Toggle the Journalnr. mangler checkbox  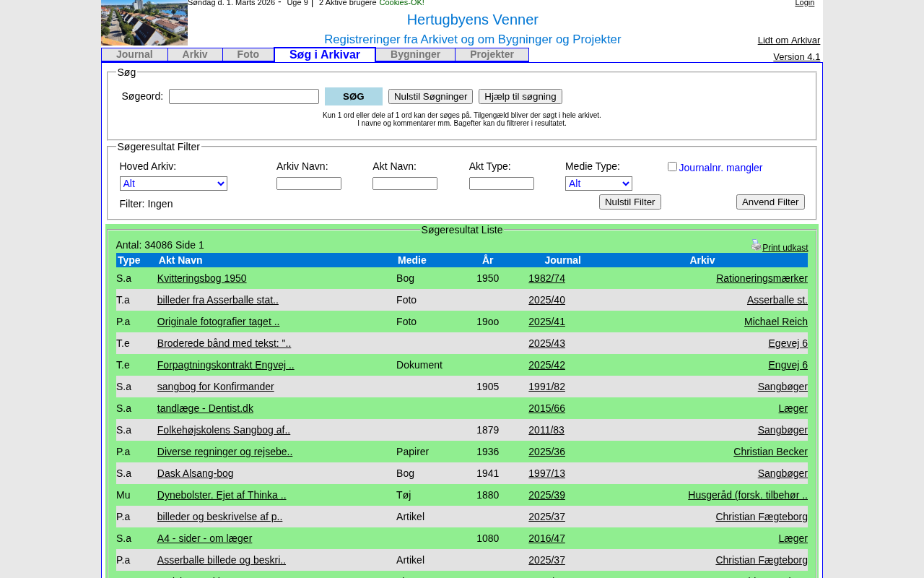click(x=672, y=167)
